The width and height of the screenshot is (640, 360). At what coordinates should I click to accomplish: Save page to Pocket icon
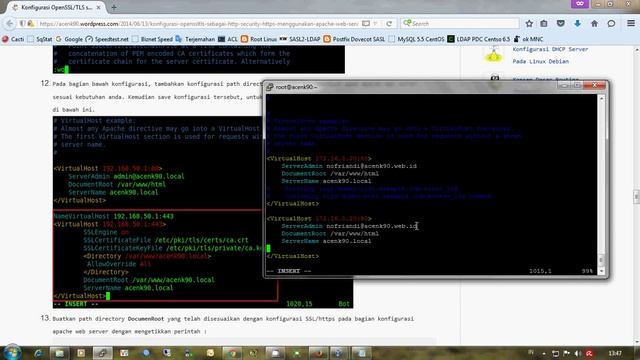(561, 24)
